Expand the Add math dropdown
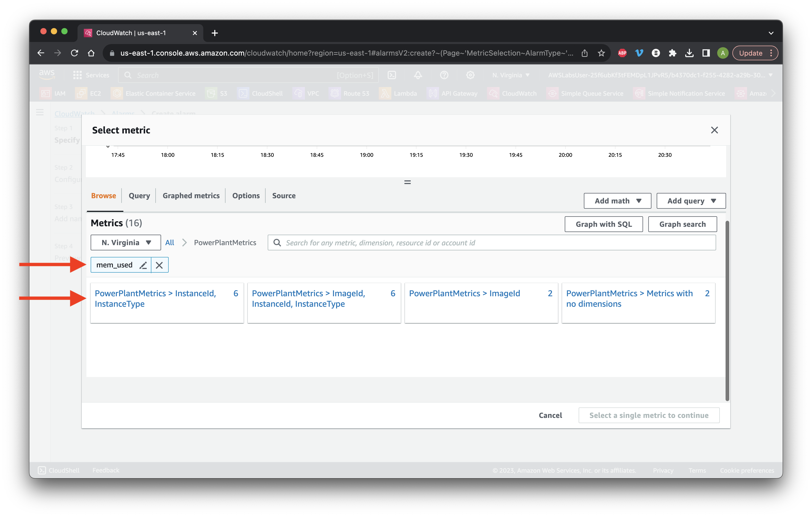 (617, 201)
